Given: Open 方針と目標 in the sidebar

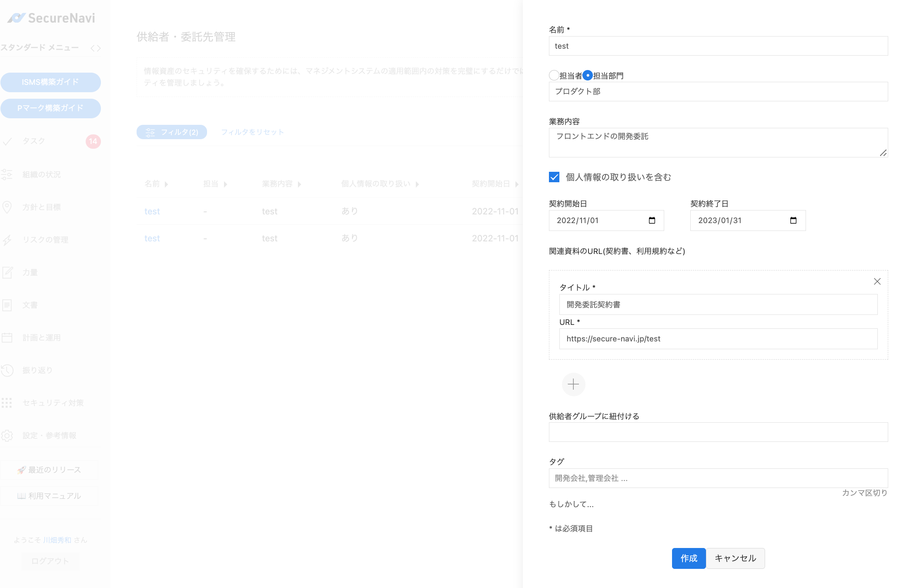Looking at the screenshot, I should 42,207.
